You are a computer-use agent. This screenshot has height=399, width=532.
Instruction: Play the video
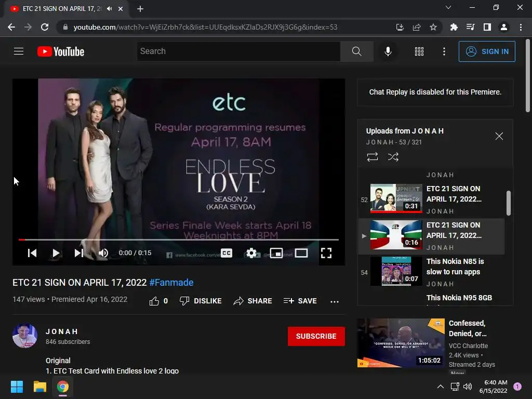pyautogui.click(x=56, y=253)
